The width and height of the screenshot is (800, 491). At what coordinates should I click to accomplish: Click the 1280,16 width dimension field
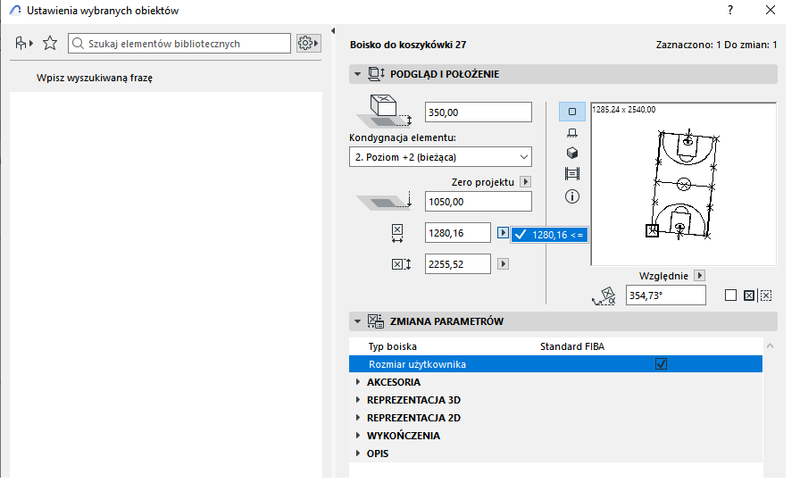coord(458,233)
